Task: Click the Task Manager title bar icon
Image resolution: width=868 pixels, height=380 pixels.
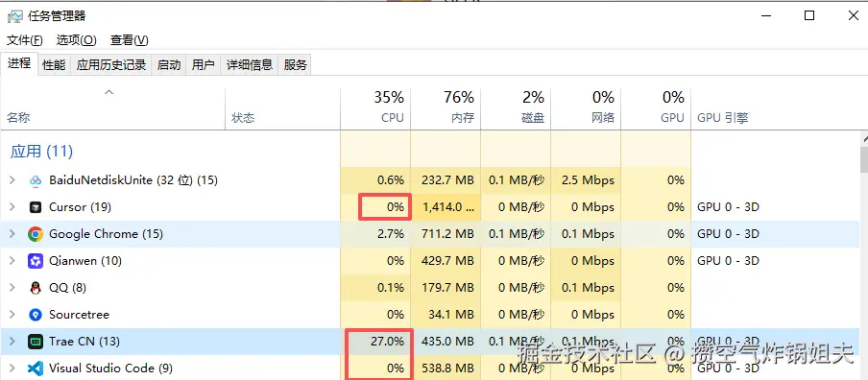Action: (14, 16)
